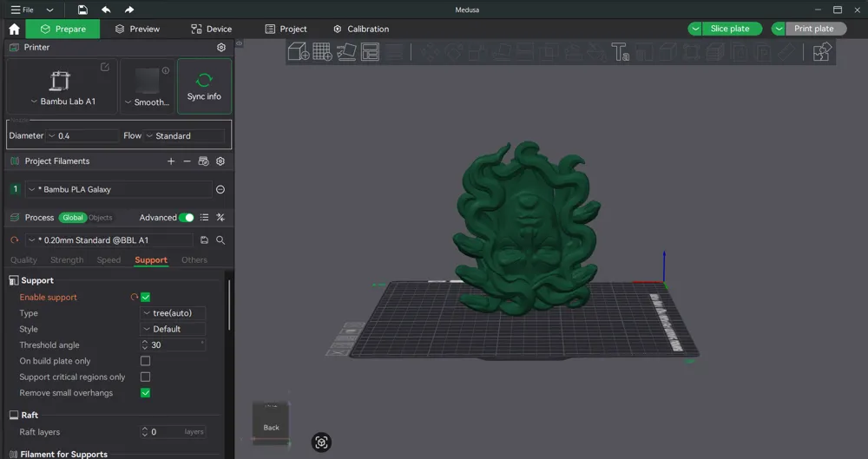
Task: Open the Flow Standard dropdown
Action: [184, 135]
